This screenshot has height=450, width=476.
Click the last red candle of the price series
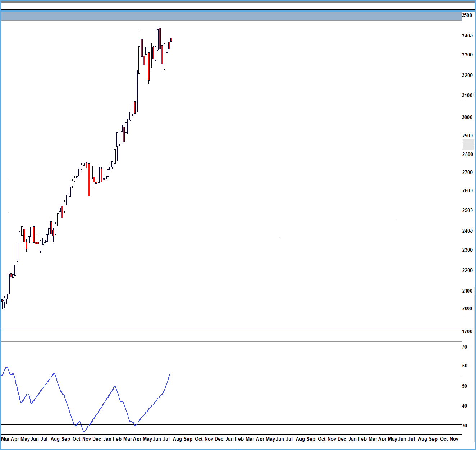click(171, 40)
